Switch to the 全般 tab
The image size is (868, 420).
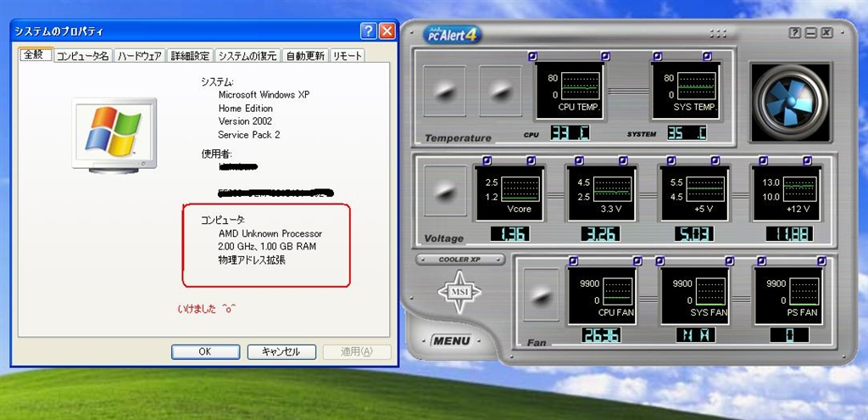36,55
